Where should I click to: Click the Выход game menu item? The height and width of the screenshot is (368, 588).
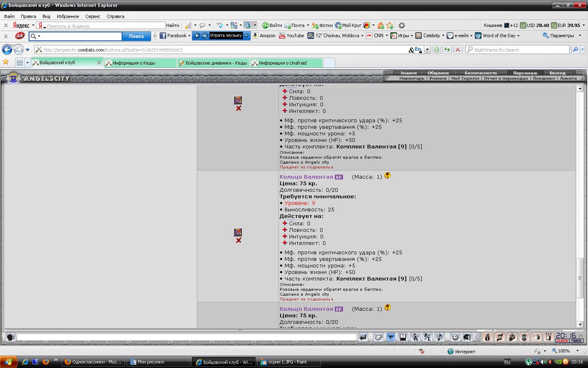point(557,73)
